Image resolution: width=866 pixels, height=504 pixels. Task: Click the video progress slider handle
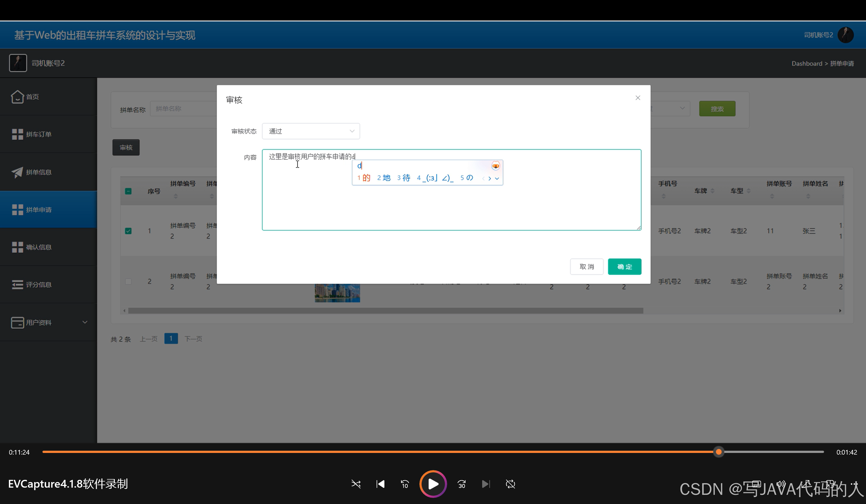(x=719, y=452)
